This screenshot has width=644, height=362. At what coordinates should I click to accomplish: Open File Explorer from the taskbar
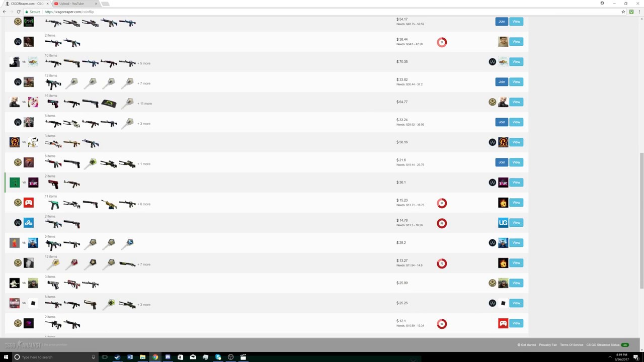[142, 357]
